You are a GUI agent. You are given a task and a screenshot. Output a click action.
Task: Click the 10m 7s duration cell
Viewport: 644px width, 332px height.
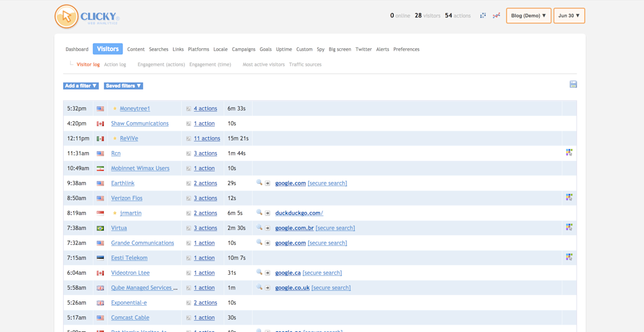tap(237, 258)
